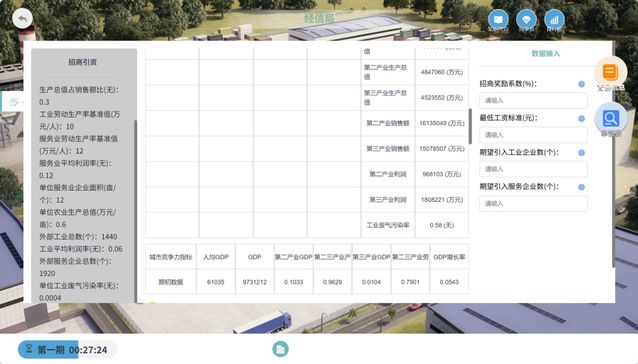Focus the 期望引入服务企业数 input field
This screenshot has height=364, width=638.
pos(533,203)
